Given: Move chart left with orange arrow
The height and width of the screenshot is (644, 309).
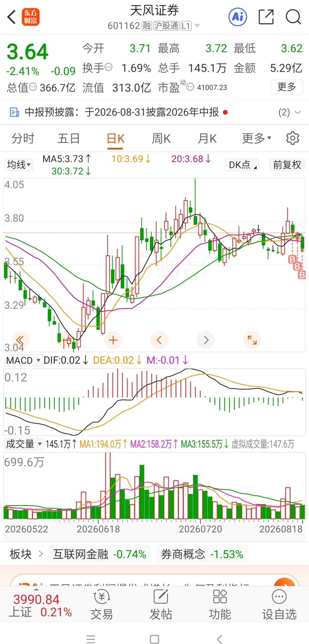Looking at the screenshot, I should (159, 340).
